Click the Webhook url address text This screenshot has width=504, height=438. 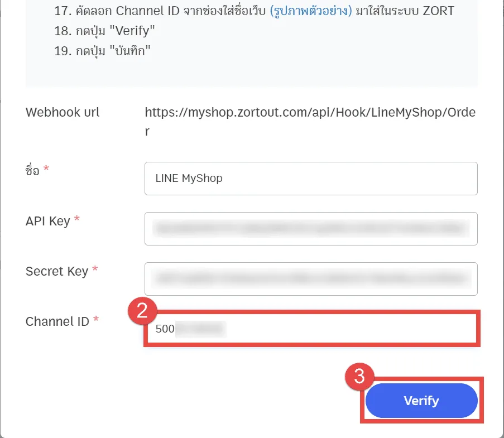(310, 112)
